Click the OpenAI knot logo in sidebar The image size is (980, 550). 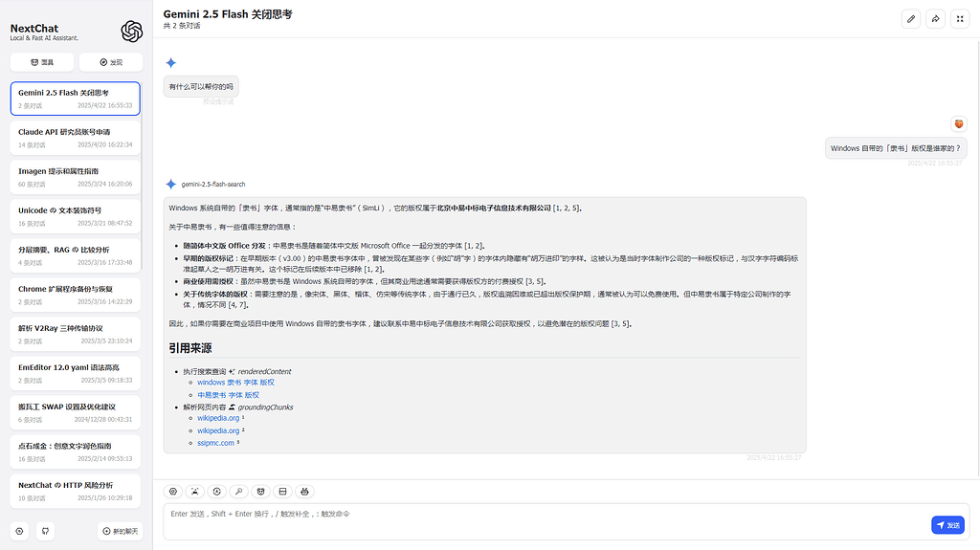tap(132, 32)
